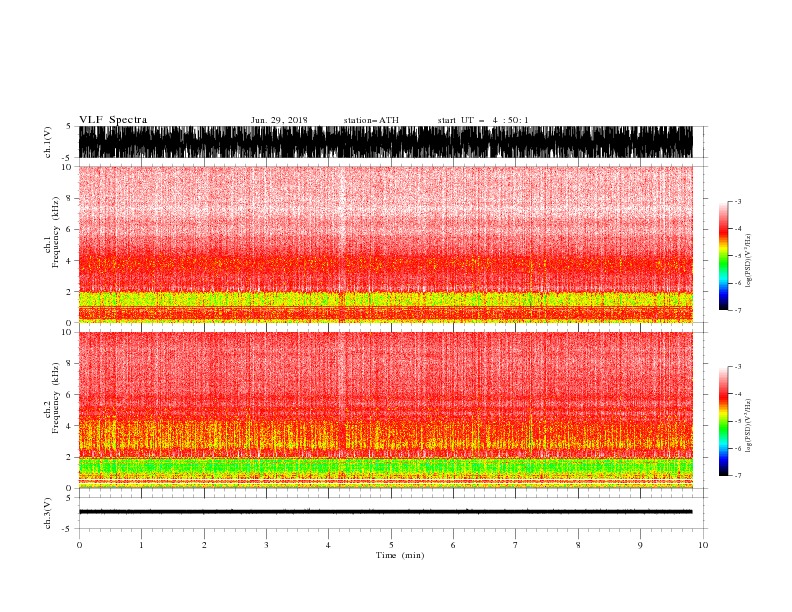Click the "VLF Spectra" plot title

113,120
